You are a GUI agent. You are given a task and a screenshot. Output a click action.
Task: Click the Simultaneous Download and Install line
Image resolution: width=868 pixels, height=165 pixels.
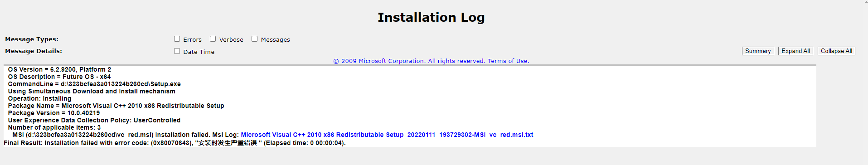pyautogui.click(x=92, y=91)
